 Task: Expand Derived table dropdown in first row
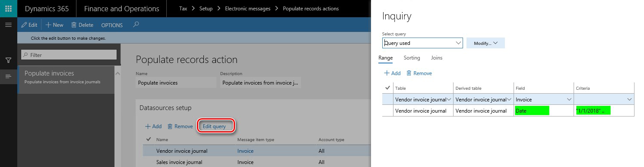509,100
